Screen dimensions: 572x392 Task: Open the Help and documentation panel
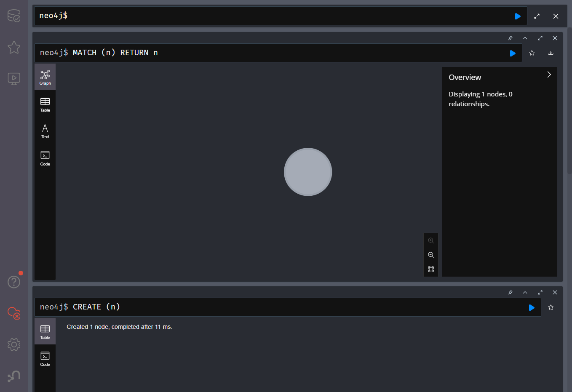14,282
